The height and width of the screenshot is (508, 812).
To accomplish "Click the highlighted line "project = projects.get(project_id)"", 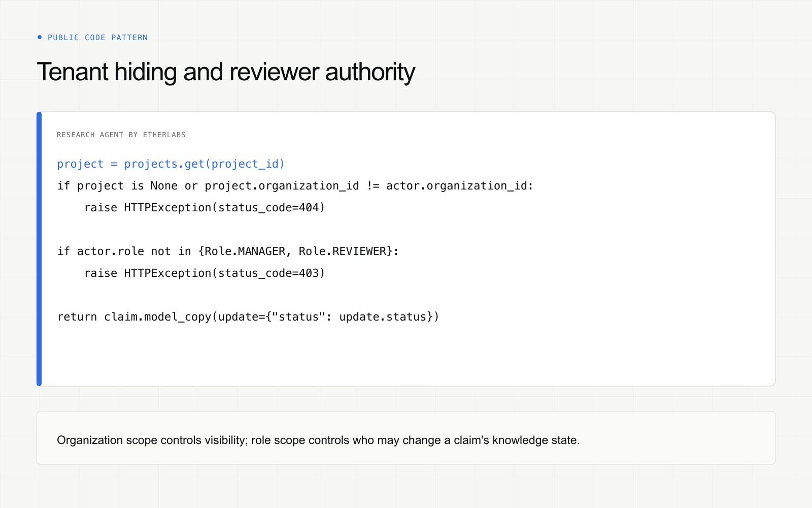I will tap(171, 164).
